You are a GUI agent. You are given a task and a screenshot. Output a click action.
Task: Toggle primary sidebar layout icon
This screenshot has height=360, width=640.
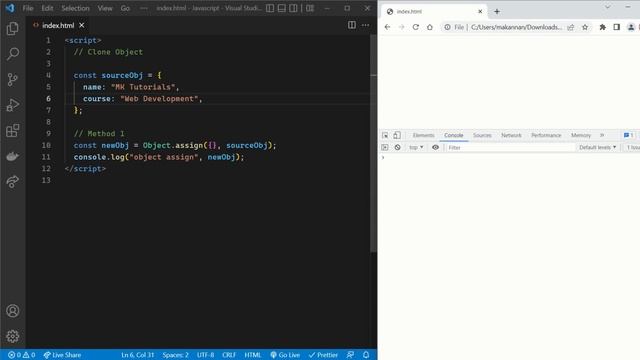click(270, 8)
